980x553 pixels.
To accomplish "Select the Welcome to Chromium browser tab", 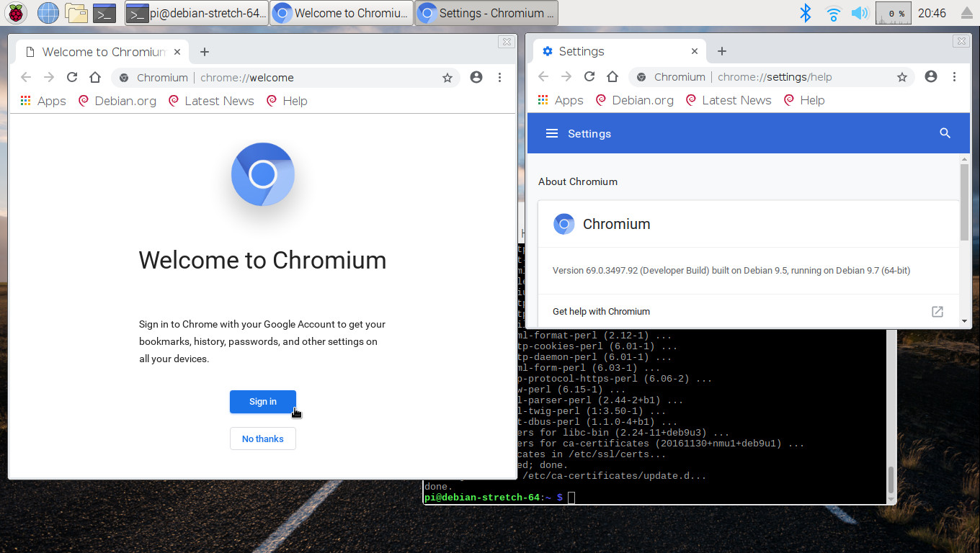I will click(101, 52).
